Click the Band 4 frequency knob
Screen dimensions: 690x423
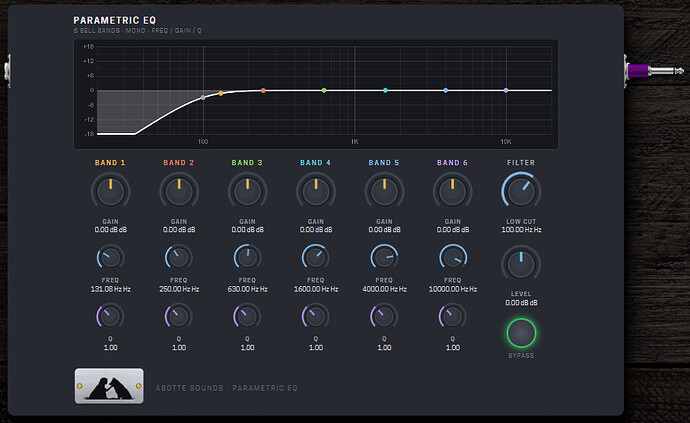pyautogui.click(x=316, y=257)
